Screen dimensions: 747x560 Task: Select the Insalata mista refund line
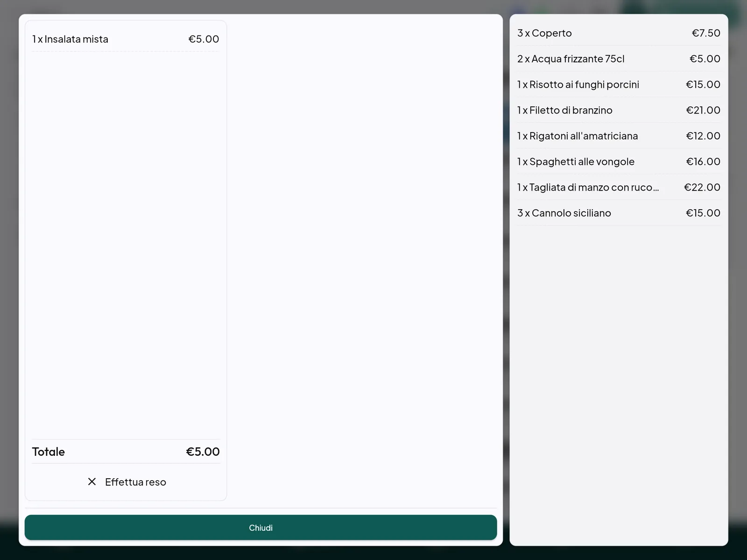point(126,39)
